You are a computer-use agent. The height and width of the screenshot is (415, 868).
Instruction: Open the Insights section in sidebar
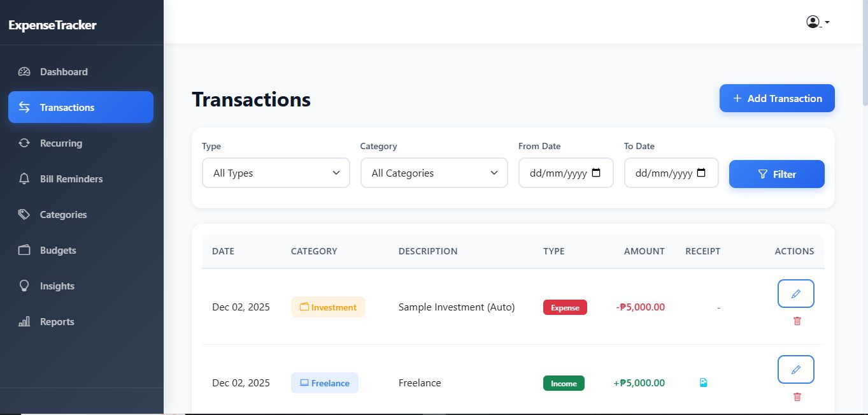click(x=57, y=286)
